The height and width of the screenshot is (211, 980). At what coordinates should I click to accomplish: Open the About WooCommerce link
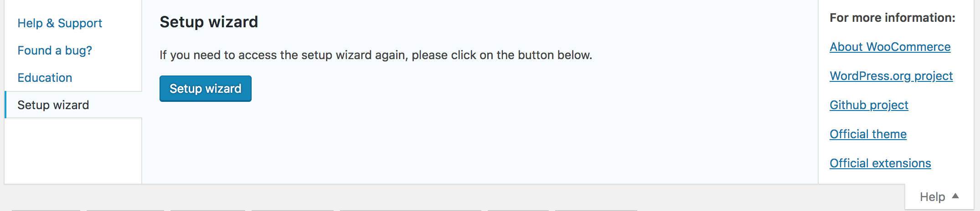[890, 47]
